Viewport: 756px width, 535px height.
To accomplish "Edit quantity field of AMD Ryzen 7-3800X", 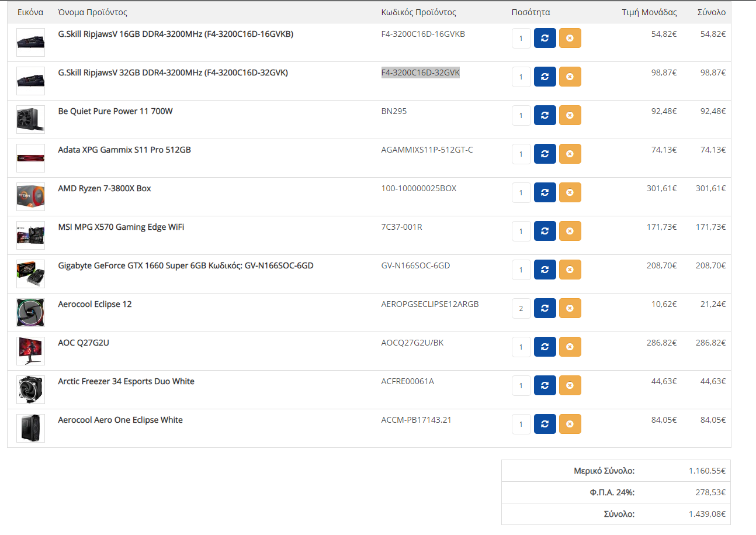I will tap(521, 193).
